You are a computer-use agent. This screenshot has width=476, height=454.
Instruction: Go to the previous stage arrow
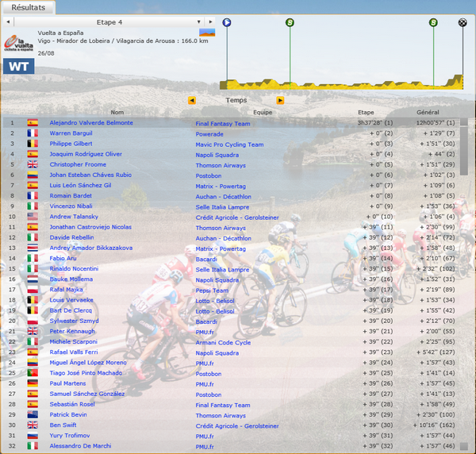[x=8, y=22]
